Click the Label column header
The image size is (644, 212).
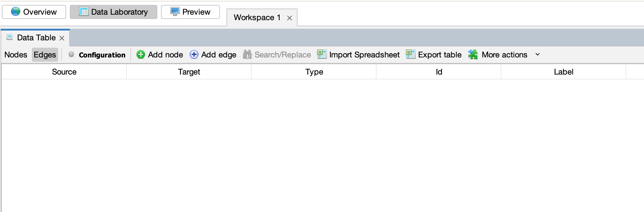click(563, 72)
